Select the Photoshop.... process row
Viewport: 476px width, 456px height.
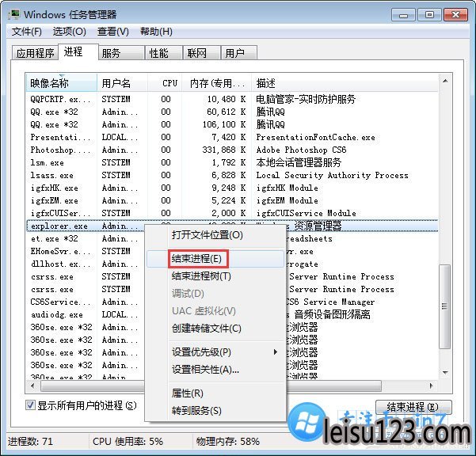[x=232, y=150]
